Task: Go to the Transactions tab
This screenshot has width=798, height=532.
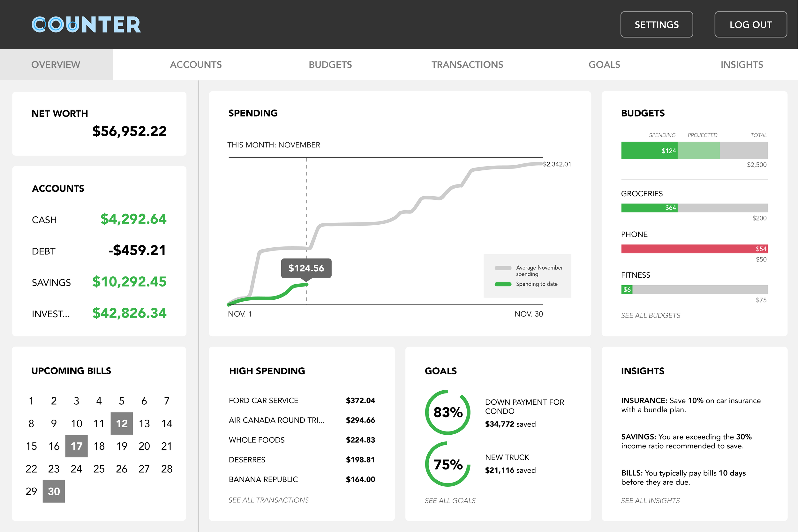Action: (x=467, y=64)
